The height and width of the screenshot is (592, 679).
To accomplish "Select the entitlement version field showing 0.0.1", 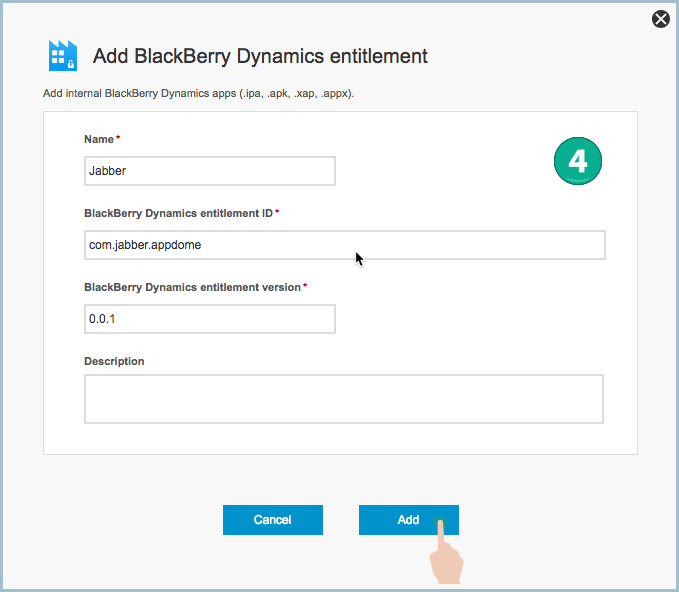I will coord(210,319).
